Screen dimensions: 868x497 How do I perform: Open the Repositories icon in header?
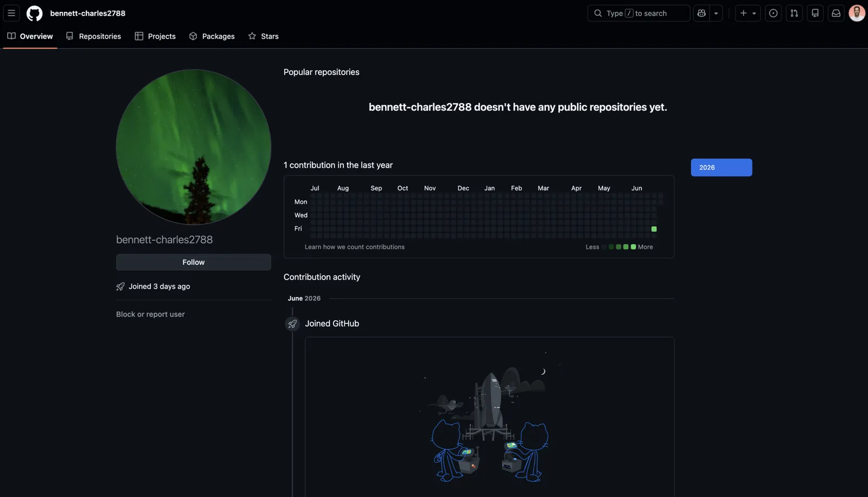coord(815,13)
